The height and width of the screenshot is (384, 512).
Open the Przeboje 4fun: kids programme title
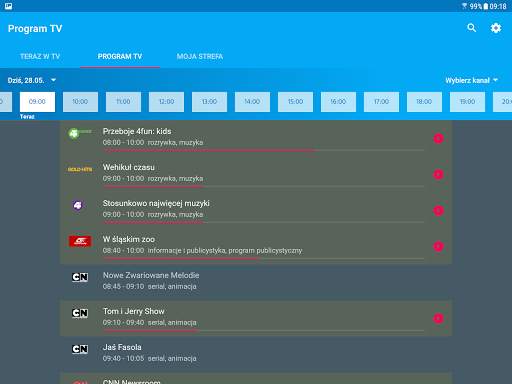(137, 131)
